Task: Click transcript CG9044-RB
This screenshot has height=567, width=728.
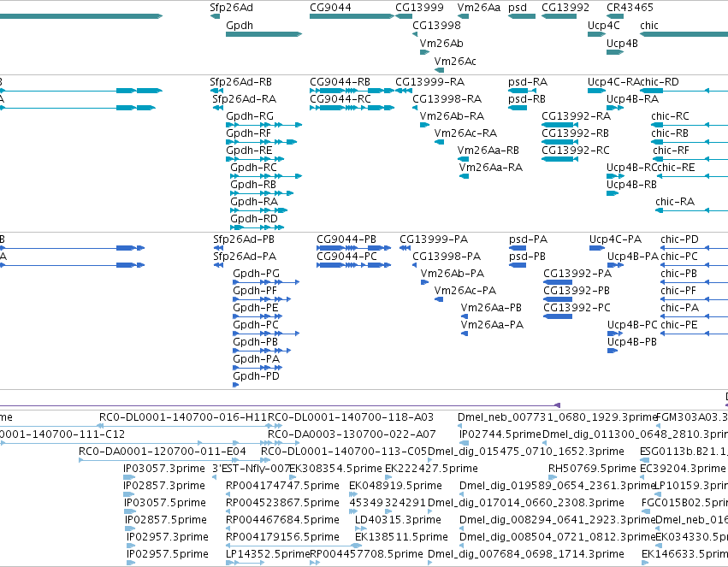Action: pos(340,82)
